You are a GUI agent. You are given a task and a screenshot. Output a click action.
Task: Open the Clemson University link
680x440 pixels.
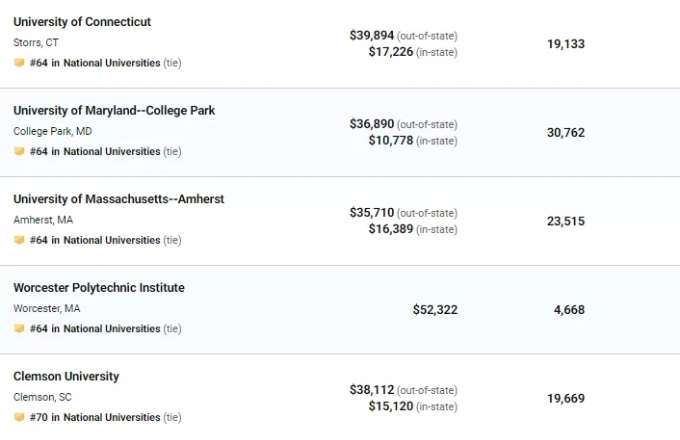pos(66,376)
